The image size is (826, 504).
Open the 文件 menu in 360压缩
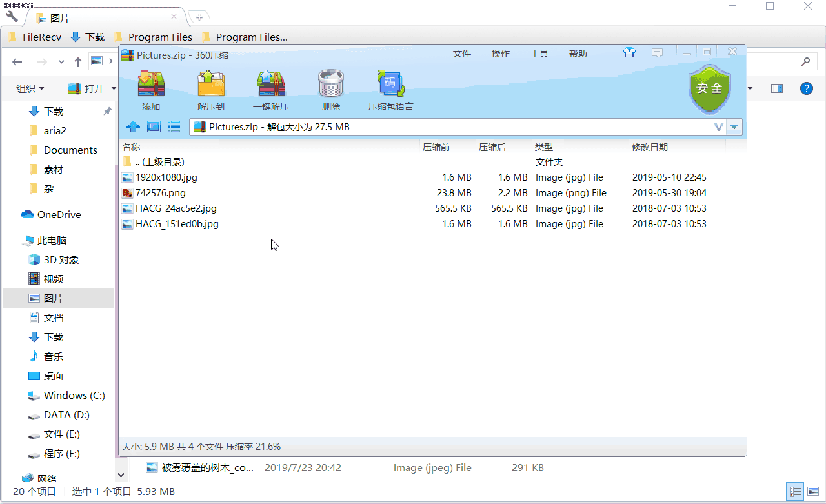(x=462, y=54)
